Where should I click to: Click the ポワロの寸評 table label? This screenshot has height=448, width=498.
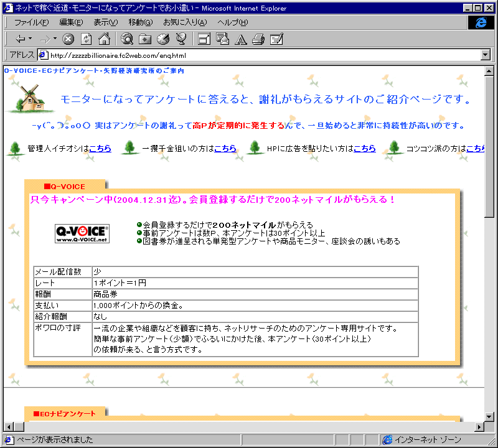pos(58,328)
